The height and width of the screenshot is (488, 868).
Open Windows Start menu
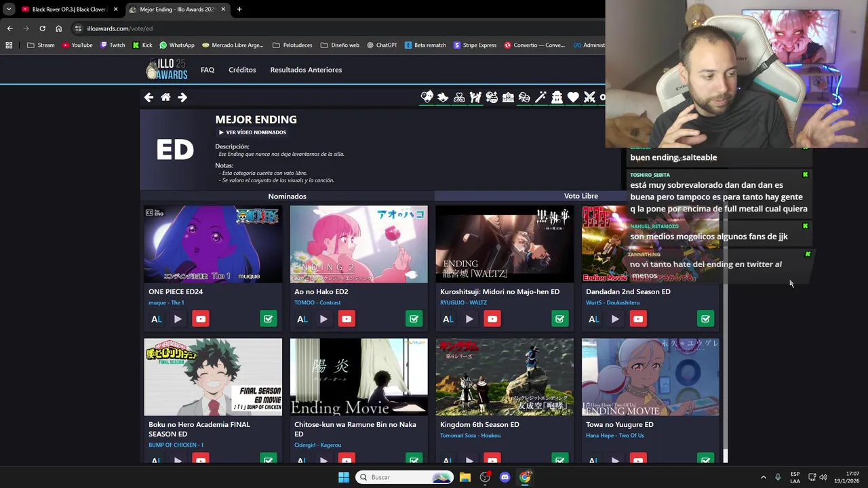pos(344,477)
